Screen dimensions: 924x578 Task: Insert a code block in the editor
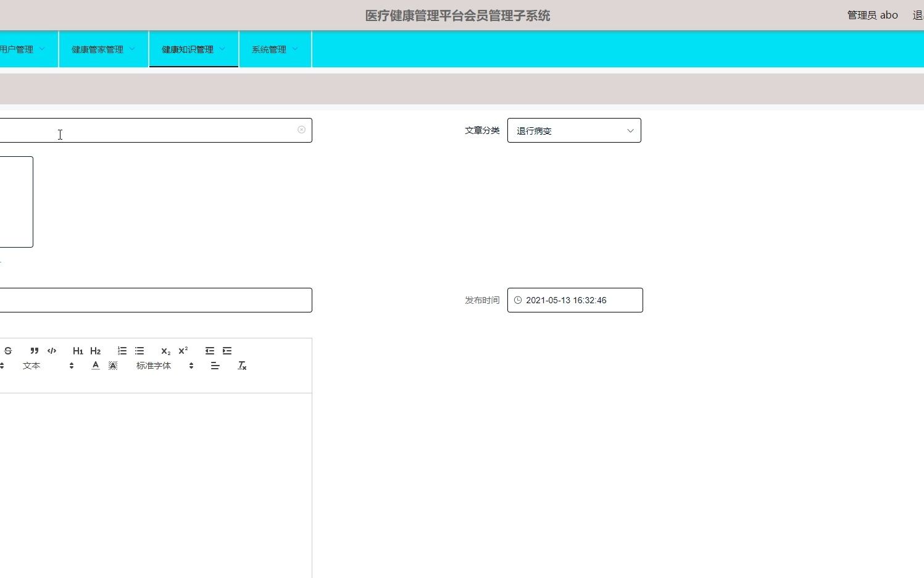pyautogui.click(x=52, y=351)
